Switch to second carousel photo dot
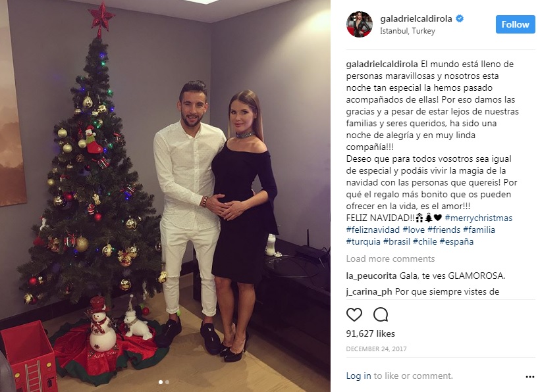This screenshot has height=392, width=540. [167, 382]
